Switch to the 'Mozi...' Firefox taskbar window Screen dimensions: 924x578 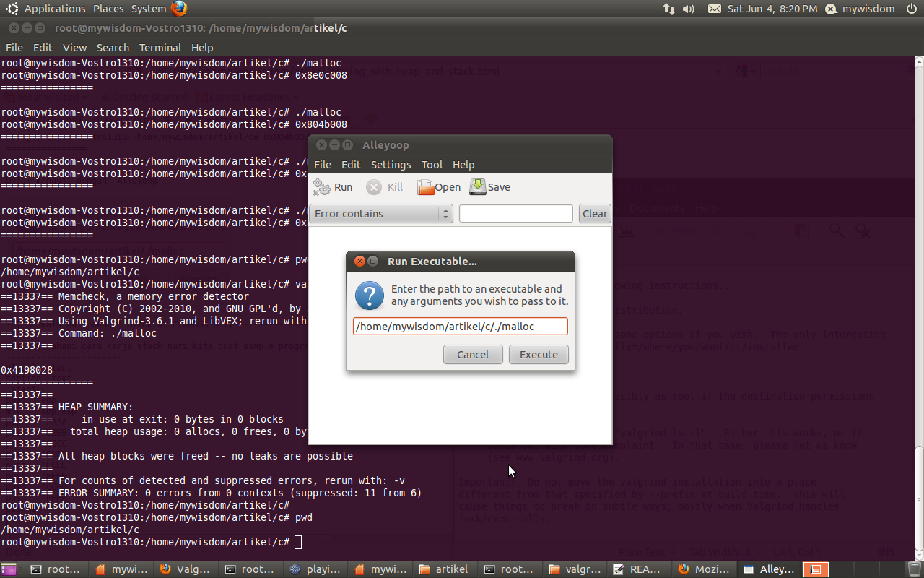[x=706, y=569]
